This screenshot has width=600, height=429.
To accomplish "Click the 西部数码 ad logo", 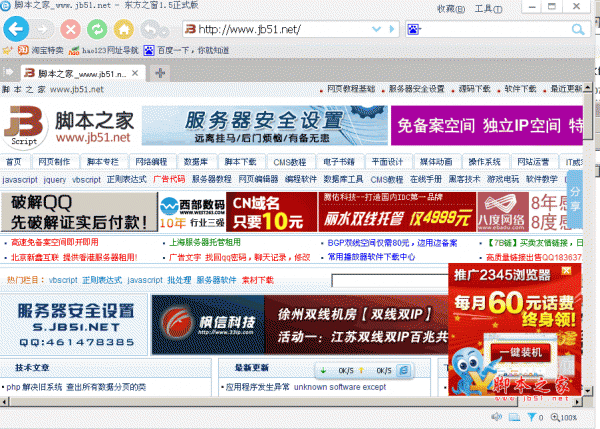I will (192, 212).
